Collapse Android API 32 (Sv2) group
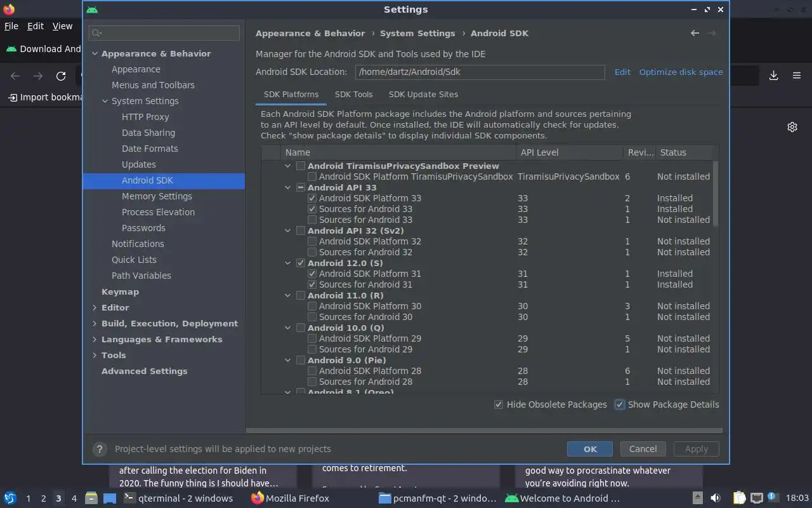 click(x=287, y=231)
